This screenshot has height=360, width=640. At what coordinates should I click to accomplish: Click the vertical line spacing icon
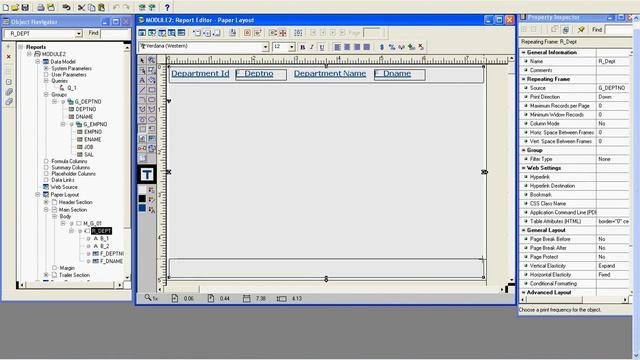(x=382, y=47)
